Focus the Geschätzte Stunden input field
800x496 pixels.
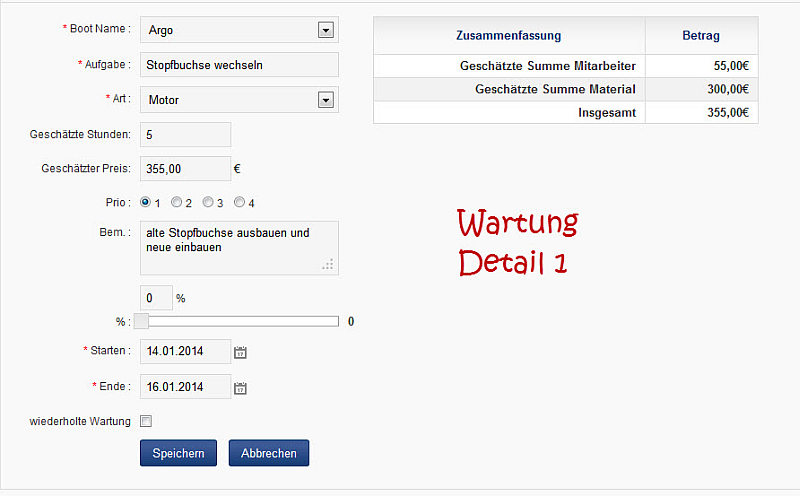[185, 134]
